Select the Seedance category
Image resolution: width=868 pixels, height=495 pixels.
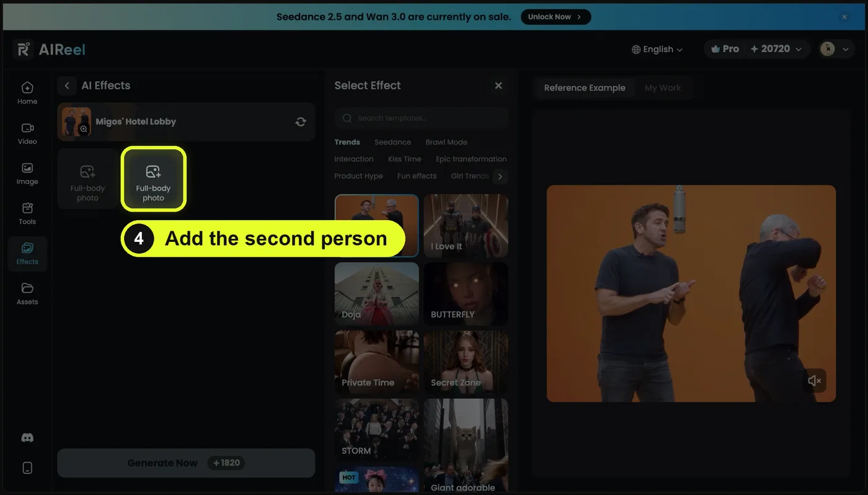392,142
